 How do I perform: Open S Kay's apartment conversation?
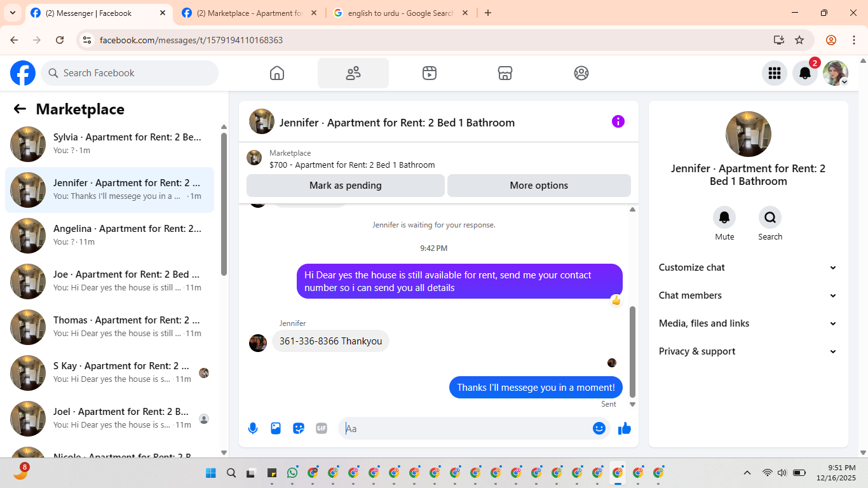(109, 373)
